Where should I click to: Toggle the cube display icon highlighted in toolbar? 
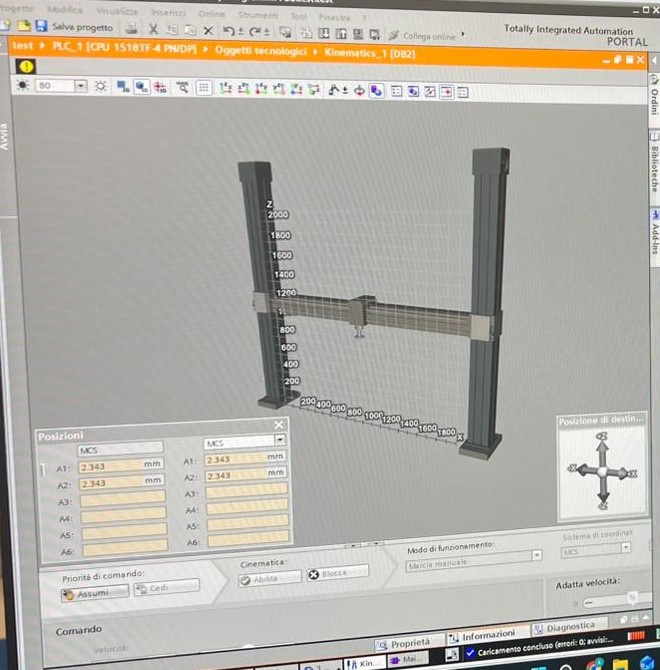pos(141,87)
